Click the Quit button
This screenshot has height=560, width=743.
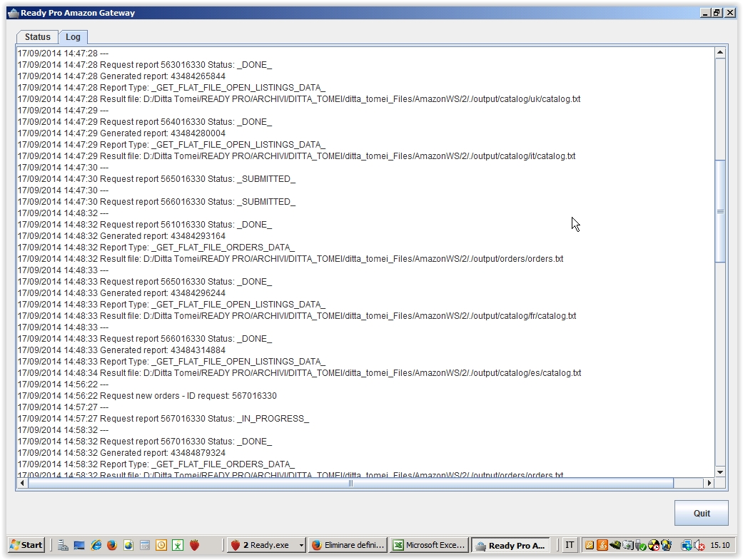click(702, 513)
